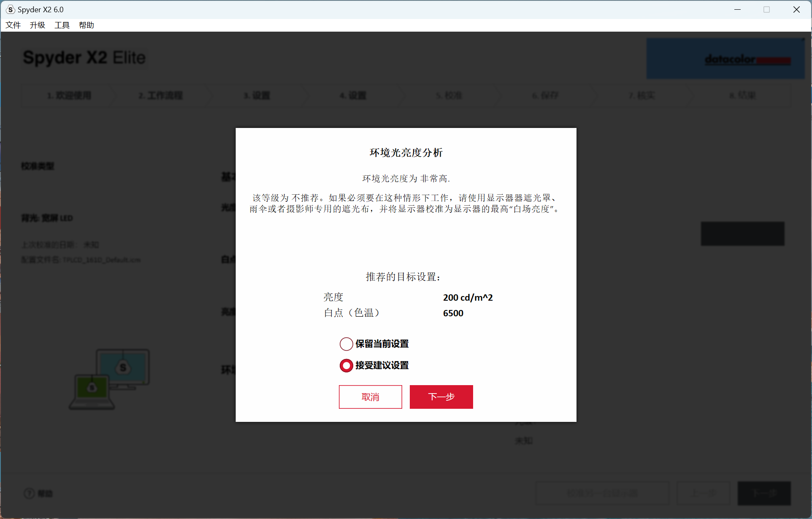Click the help question-mark icon at bottom left

pyautogui.click(x=29, y=493)
